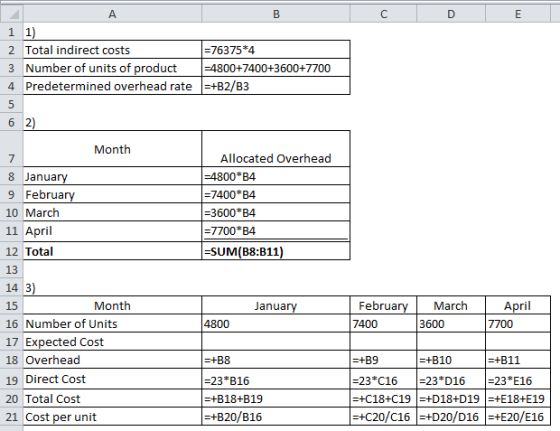Click formula cell '=23*B16'
This screenshot has height=431, width=560.
(x=276, y=379)
